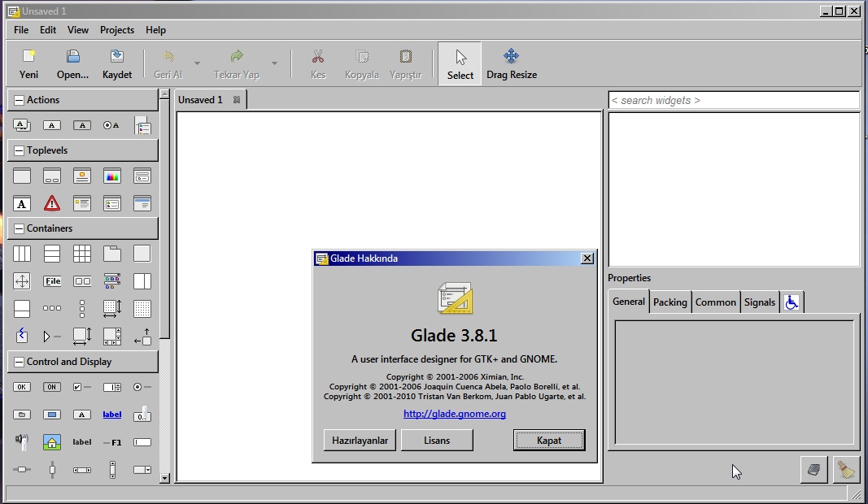Pick the ON Toggle Button widget icon
This screenshot has width=868, height=504.
tap(52, 387)
